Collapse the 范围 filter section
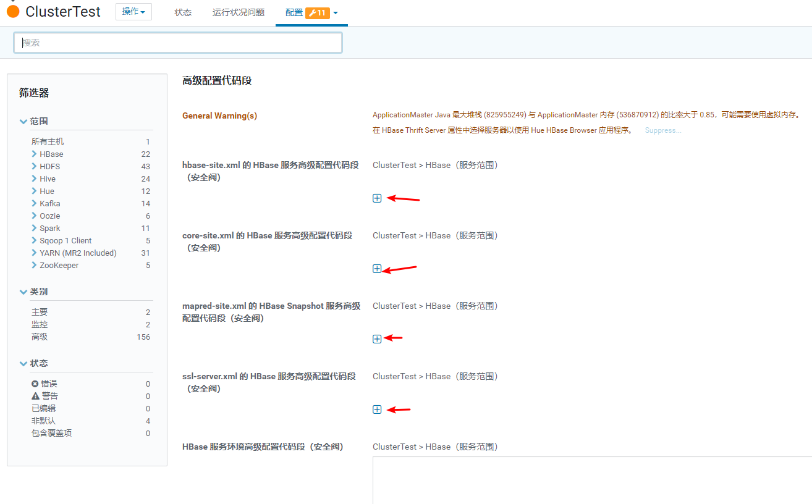Viewport: 812px width, 504px height. pos(23,121)
